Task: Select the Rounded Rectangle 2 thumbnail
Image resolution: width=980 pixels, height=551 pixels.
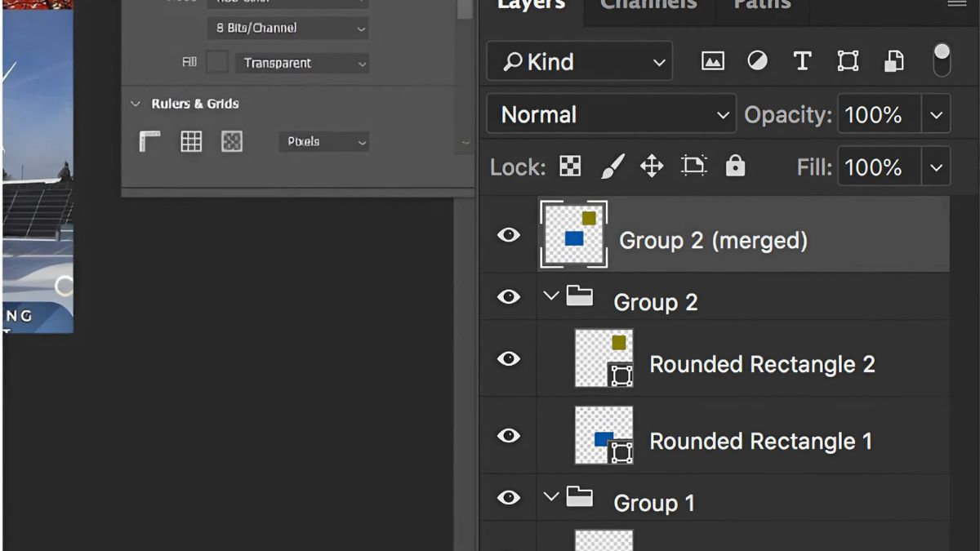Action: tap(604, 358)
